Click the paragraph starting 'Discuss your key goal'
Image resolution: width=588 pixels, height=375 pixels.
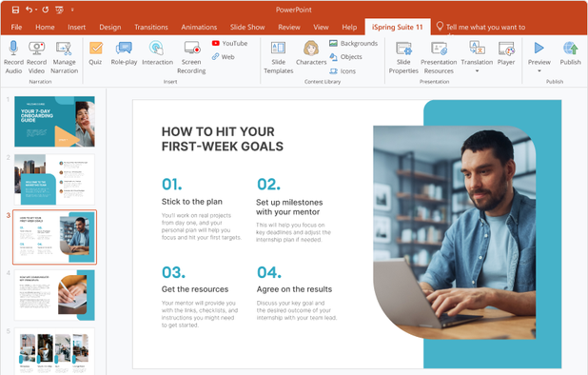point(297,310)
